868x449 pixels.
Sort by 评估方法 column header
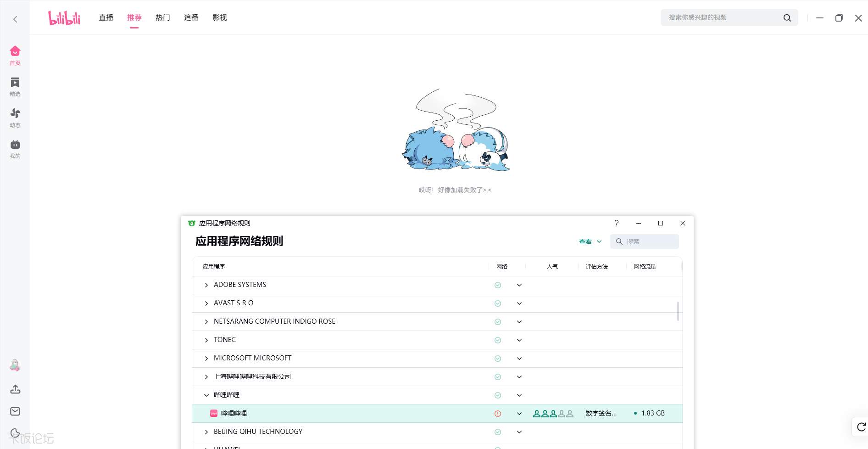point(597,267)
